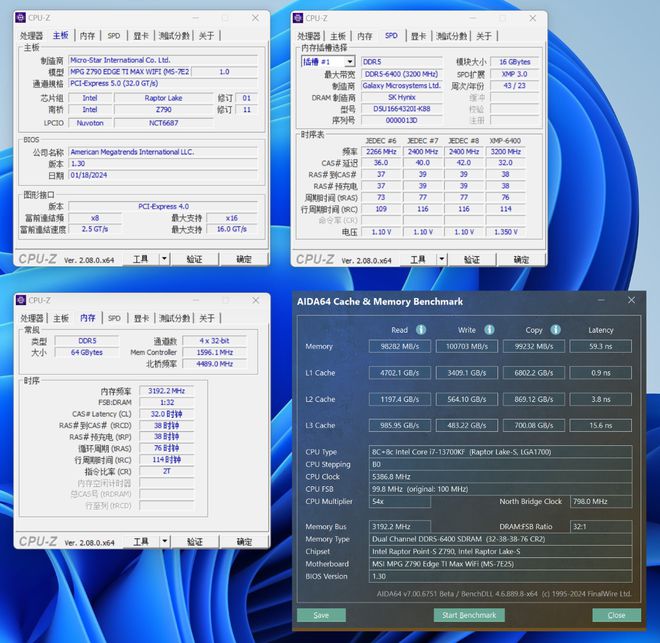
Task: Open 关于 tab in top-left CPU-Z window
Action: [x=206, y=36]
